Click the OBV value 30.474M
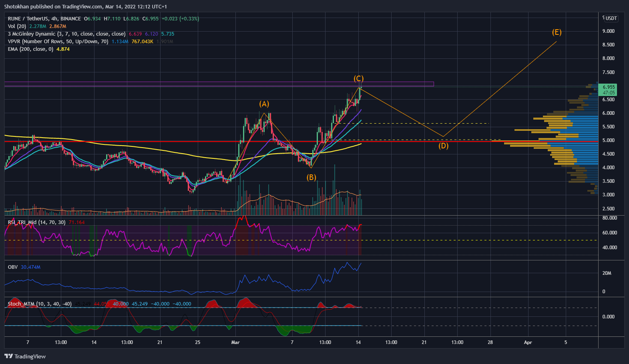This screenshot has height=364, width=629. tap(30, 267)
